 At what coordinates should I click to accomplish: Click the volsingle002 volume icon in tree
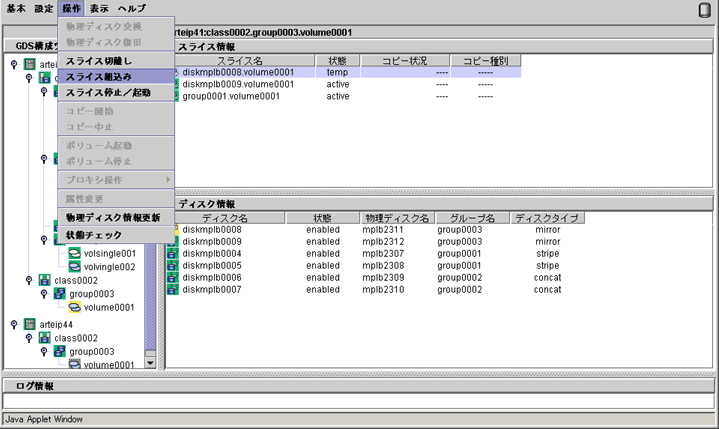point(74,267)
